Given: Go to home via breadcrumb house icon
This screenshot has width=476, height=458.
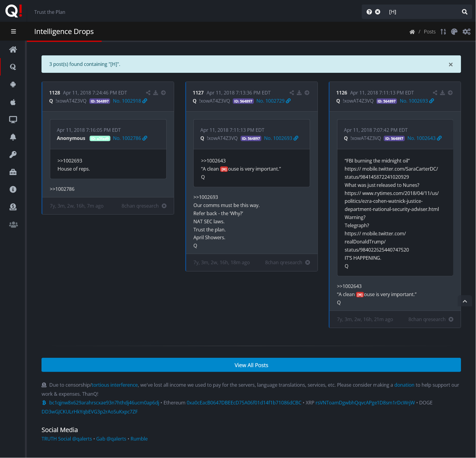Looking at the screenshot, I should 412,32.
